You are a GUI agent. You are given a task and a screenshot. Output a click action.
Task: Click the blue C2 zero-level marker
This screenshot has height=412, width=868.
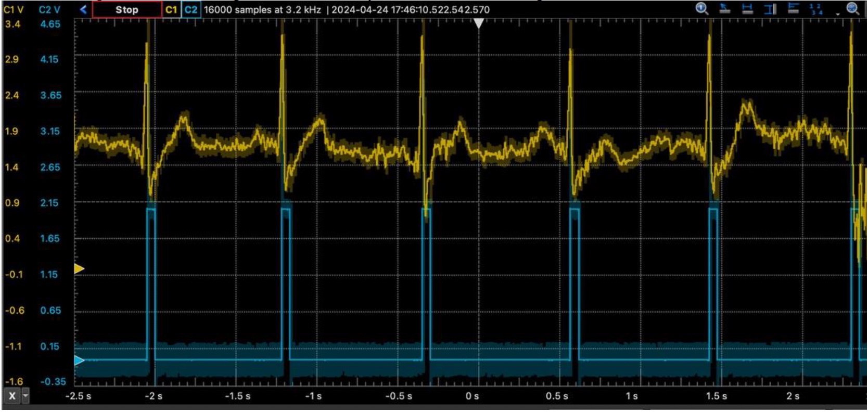click(x=79, y=360)
